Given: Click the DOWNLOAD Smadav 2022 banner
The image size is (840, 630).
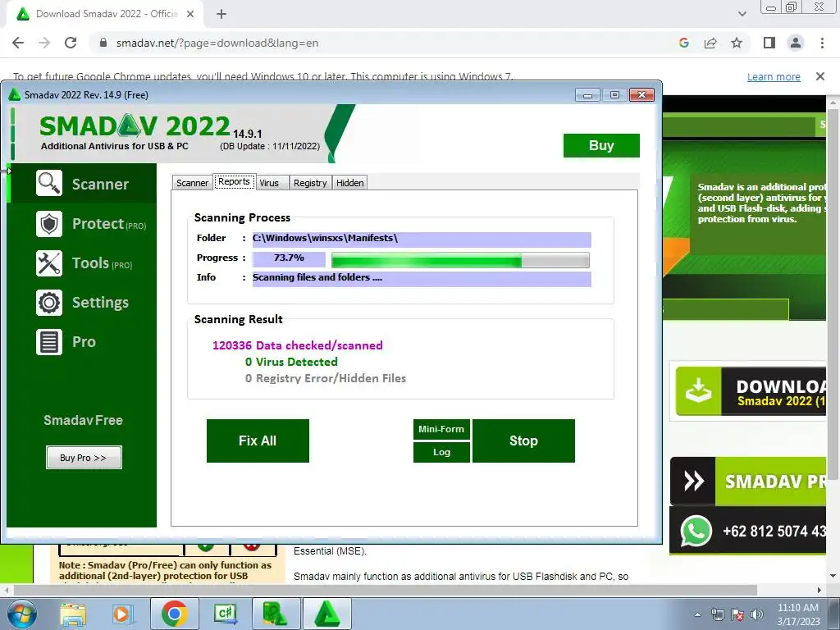Looking at the screenshot, I should pos(751,391).
